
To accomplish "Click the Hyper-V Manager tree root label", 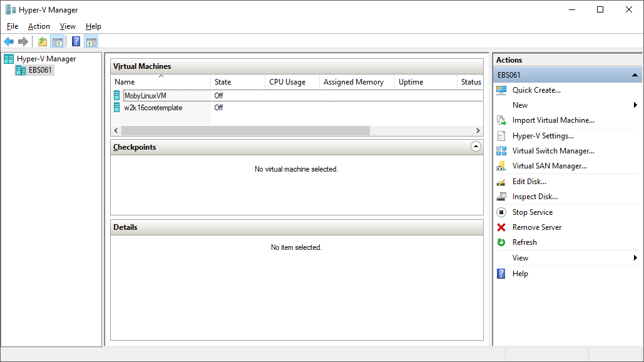I will click(x=46, y=59).
